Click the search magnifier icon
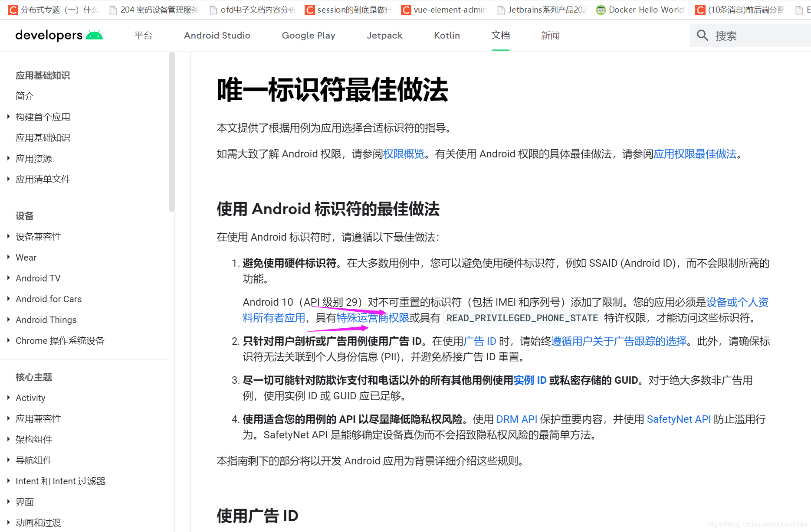811x532 pixels. coord(703,36)
